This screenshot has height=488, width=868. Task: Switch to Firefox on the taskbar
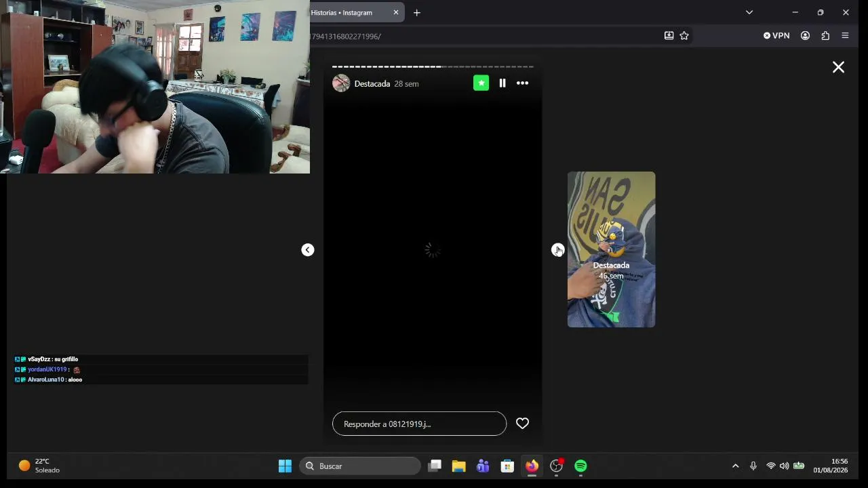click(532, 466)
